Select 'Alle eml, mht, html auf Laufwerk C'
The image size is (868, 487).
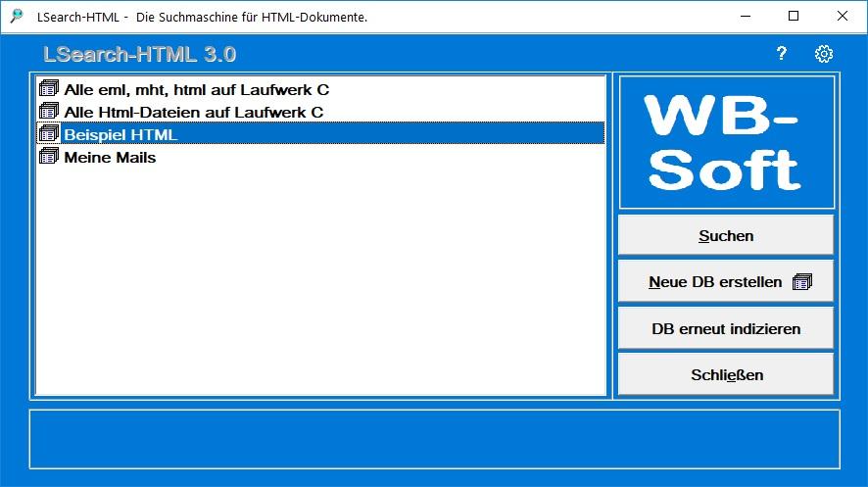coord(196,89)
